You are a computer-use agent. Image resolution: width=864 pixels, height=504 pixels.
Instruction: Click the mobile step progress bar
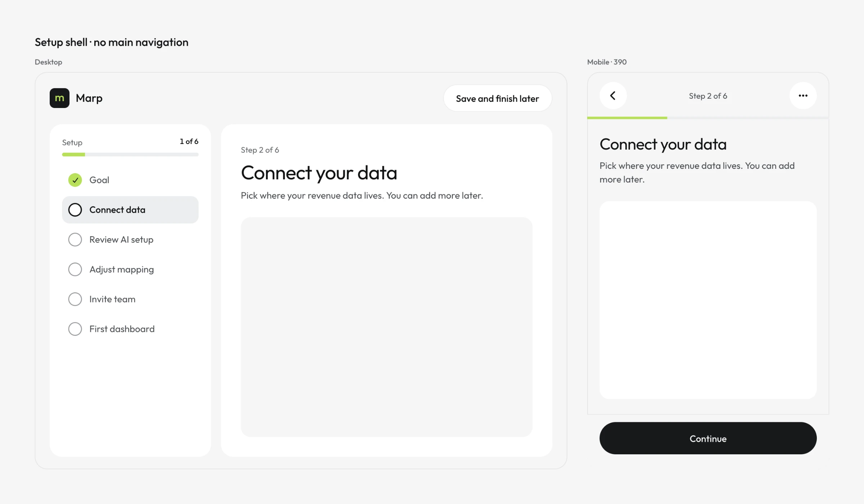[x=708, y=118]
